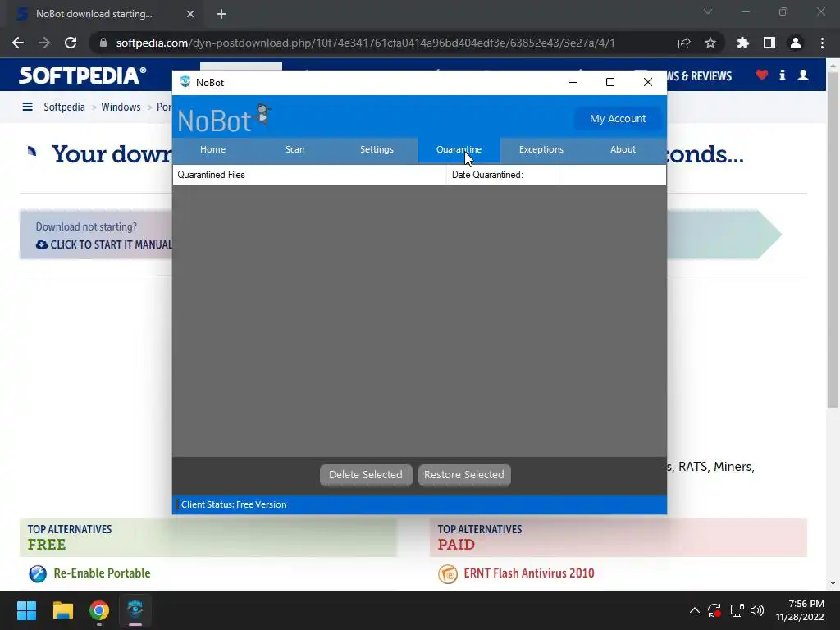Click the NoBot logo in app header
This screenshot has height=630, width=840.
click(225, 118)
